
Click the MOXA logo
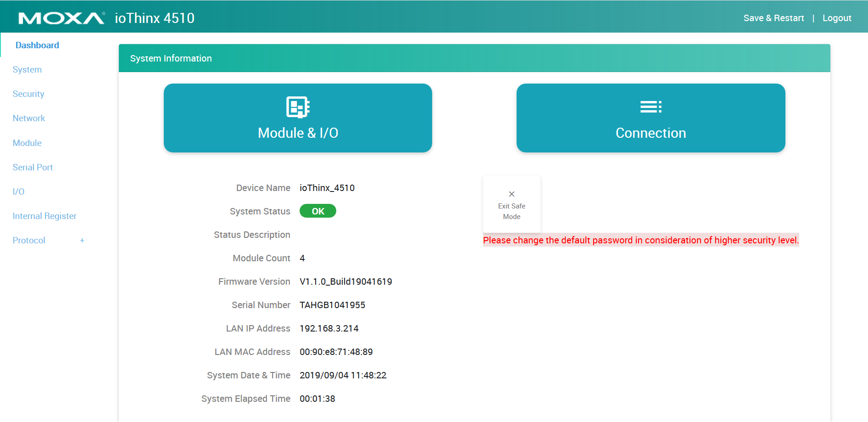(61, 18)
